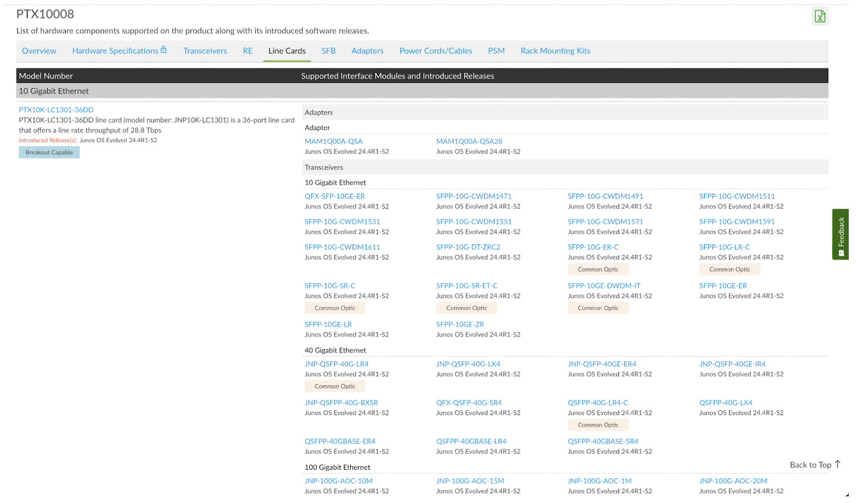Click Common Optic badge under SFPP-10G-SR-C

[x=335, y=308]
